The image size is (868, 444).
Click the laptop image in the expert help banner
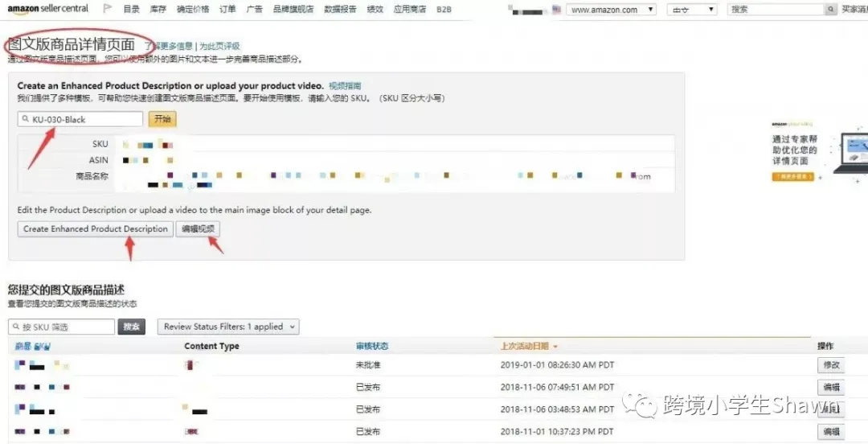[x=850, y=153]
